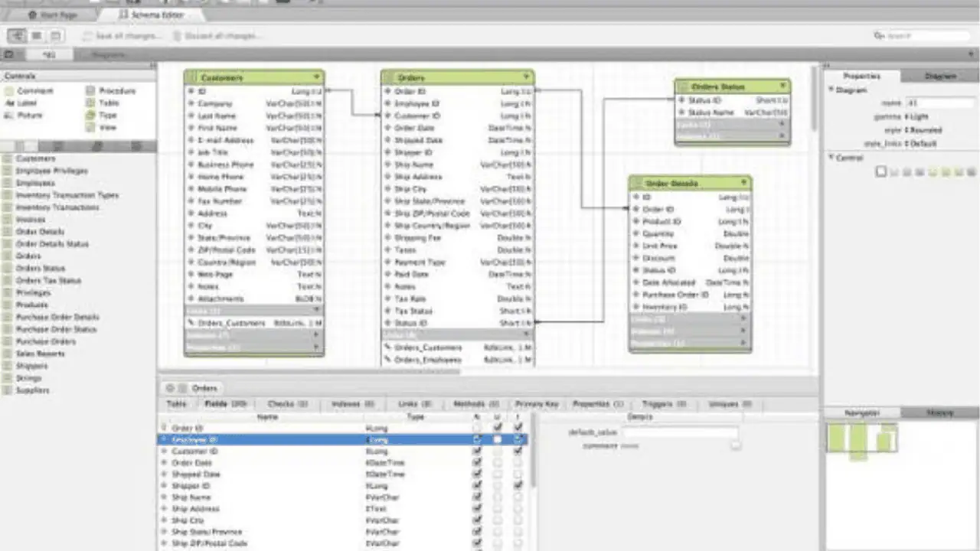Screen dimensions: 980x551
Task: Click the second view-mode toolbar icon
Action: [36, 36]
